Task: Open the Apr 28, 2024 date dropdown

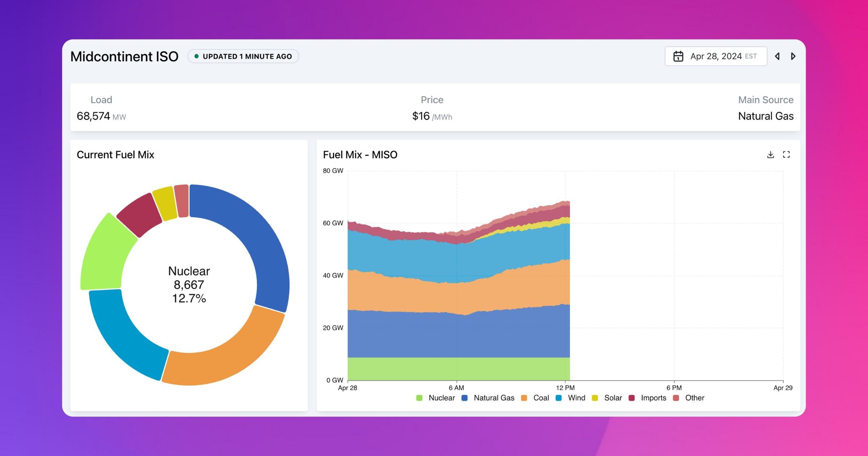Action: click(717, 56)
